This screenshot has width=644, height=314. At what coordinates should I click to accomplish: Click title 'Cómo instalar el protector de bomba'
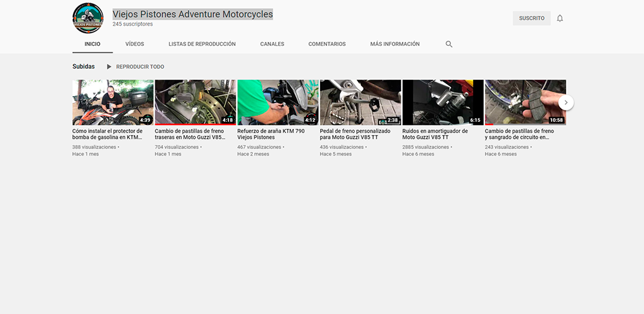click(108, 134)
